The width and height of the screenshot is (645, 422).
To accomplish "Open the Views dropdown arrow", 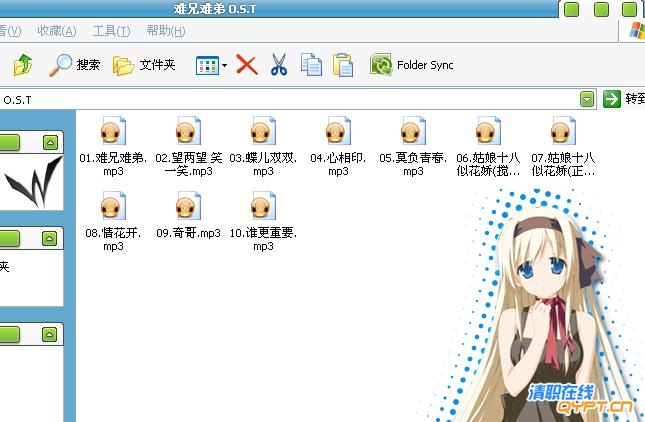I will pos(224,65).
